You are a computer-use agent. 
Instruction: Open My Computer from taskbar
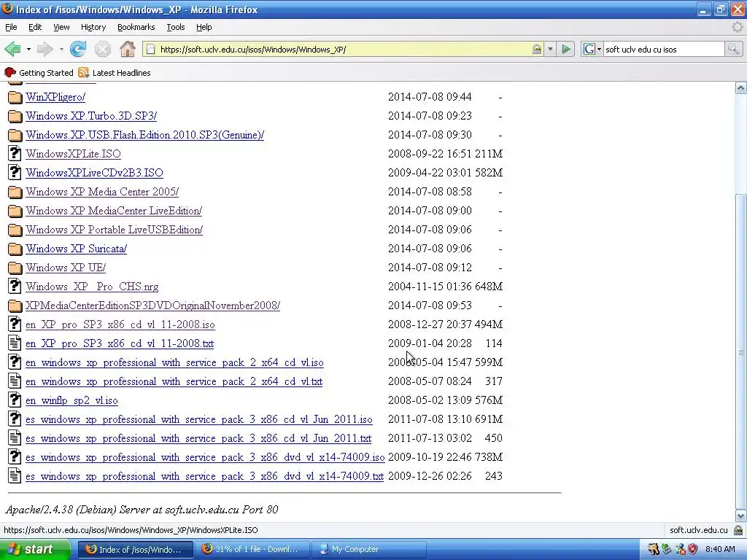[x=368, y=550]
